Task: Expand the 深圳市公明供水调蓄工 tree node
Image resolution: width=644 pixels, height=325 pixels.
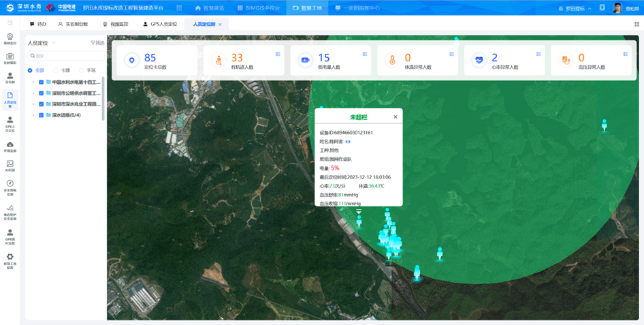Action: [x=33, y=93]
